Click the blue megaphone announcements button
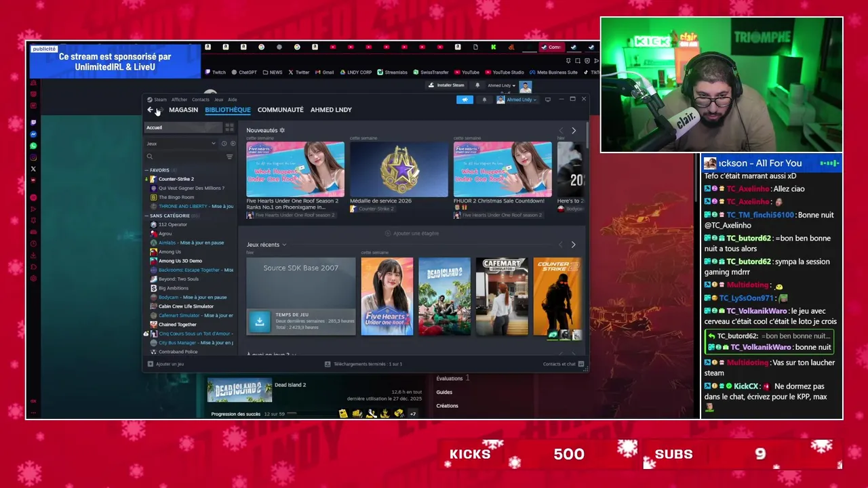The height and width of the screenshot is (488, 868). pos(465,100)
